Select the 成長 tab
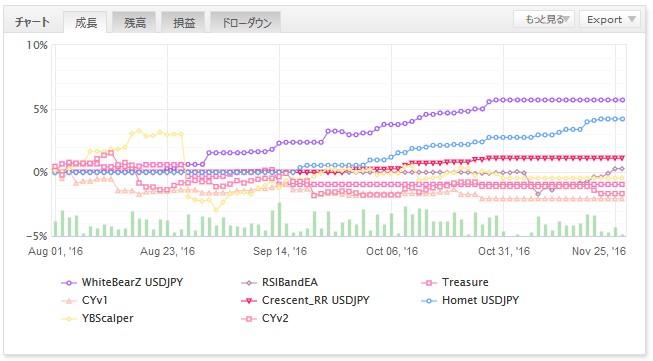This screenshot has width=653, height=361. (x=86, y=22)
